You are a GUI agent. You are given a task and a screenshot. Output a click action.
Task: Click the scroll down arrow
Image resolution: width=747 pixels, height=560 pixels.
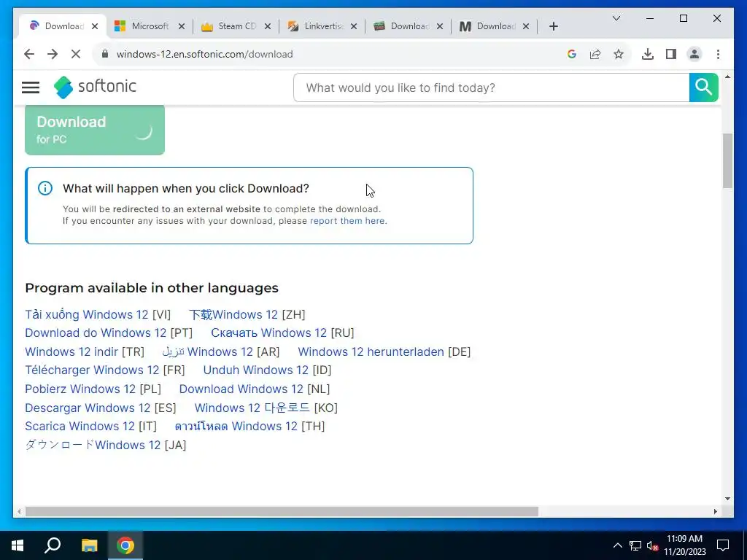pyautogui.click(x=727, y=499)
